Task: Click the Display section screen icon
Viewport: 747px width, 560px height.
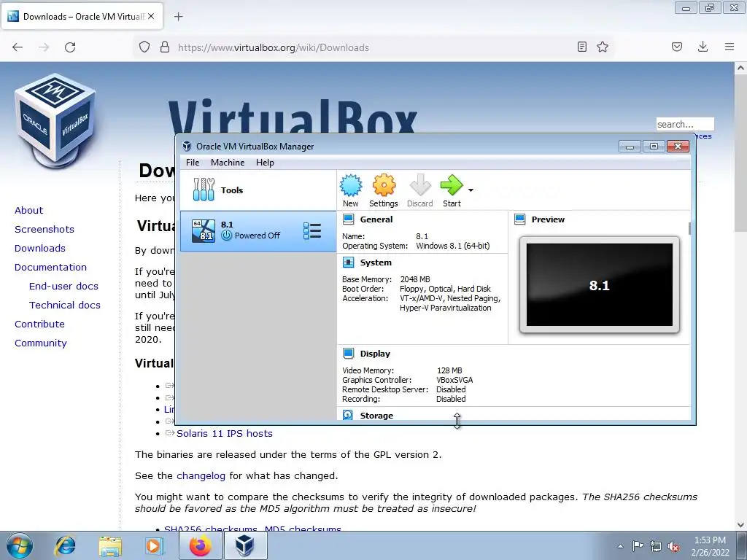Action: tap(348, 354)
